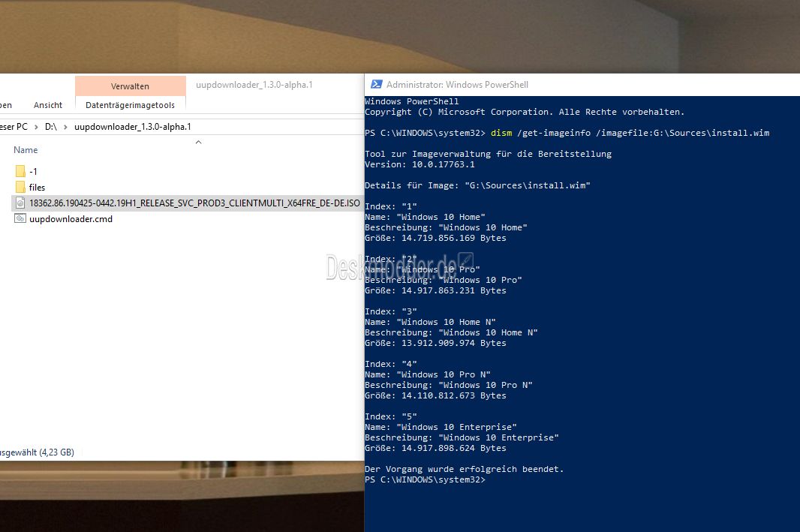
Task: Click the line 'Name: "Windows 10 Home N"'
Action: [x=430, y=322]
